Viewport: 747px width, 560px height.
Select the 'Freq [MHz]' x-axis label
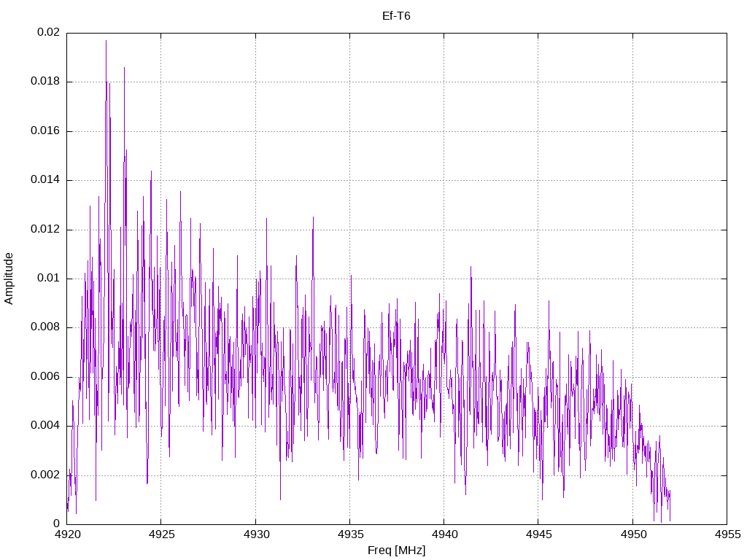point(396,551)
